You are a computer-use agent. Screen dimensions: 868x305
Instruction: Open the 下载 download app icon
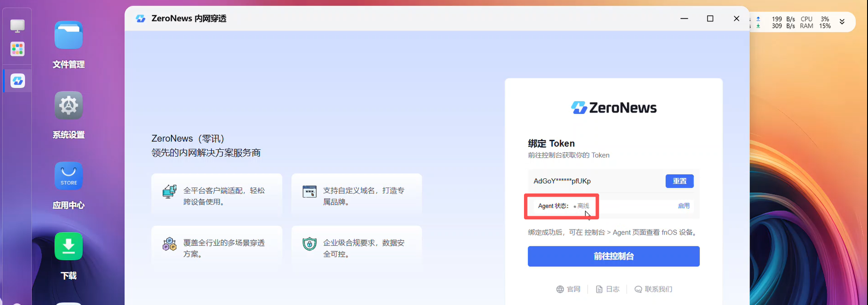click(68, 246)
